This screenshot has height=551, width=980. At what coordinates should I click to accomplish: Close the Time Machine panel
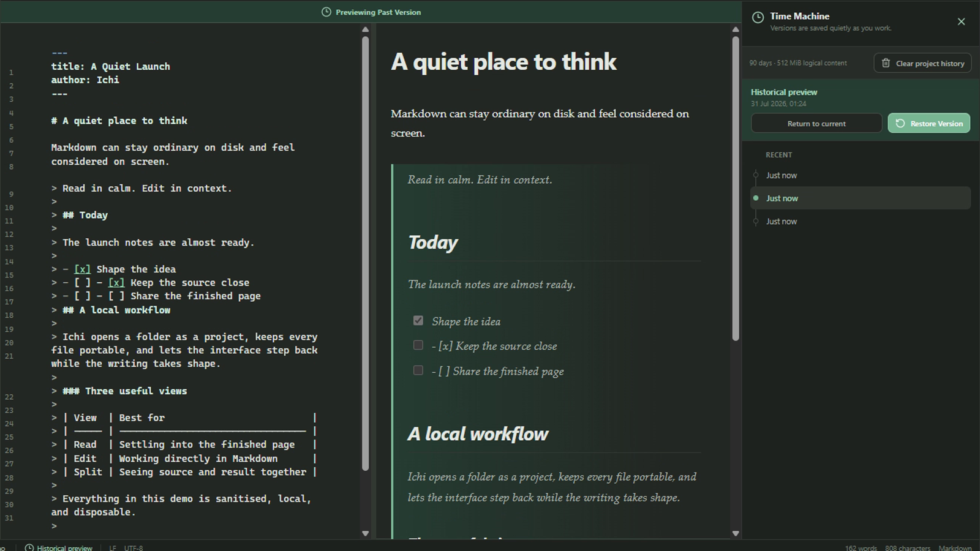[x=961, y=21]
